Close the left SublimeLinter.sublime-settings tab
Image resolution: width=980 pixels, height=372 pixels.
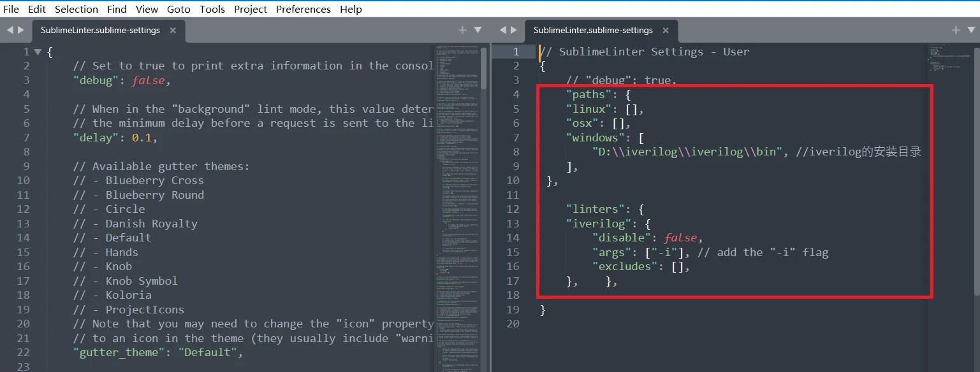coord(172,29)
